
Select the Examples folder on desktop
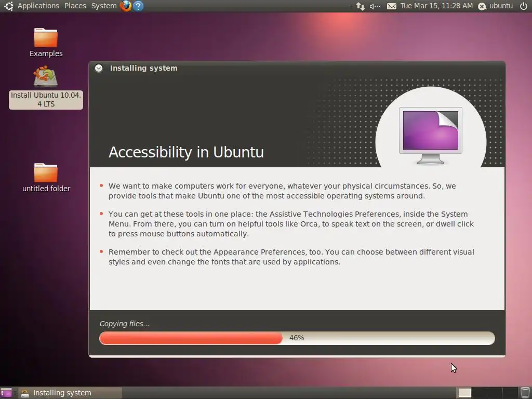46,43
